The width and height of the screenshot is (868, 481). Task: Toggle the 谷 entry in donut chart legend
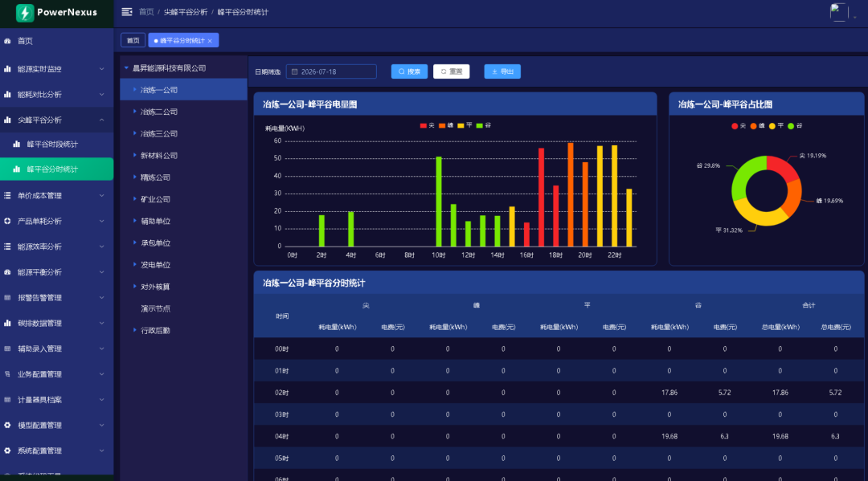click(x=796, y=126)
